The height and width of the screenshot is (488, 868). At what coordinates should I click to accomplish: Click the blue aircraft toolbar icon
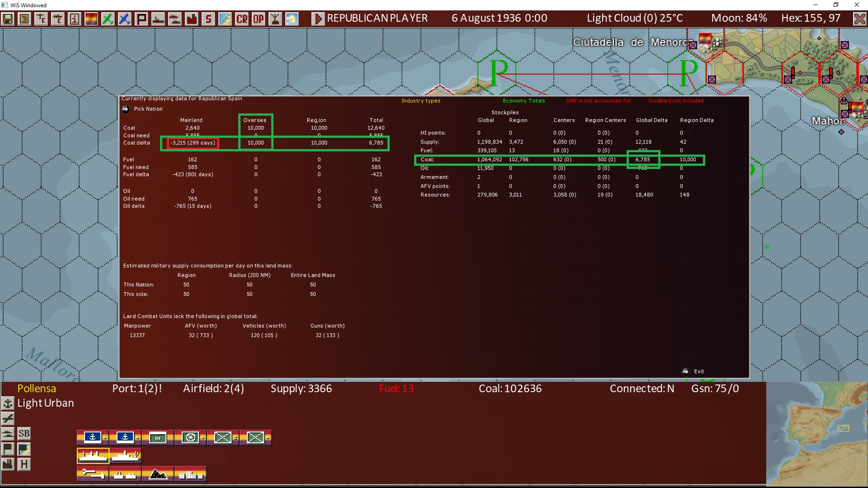click(x=124, y=19)
